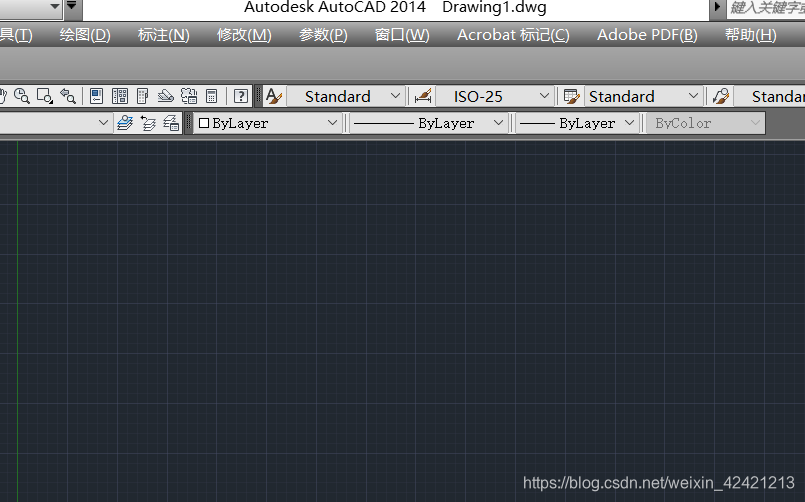The height and width of the screenshot is (502, 805).
Task: Open the DesignCenter icon
Action: click(x=120, y=96)
